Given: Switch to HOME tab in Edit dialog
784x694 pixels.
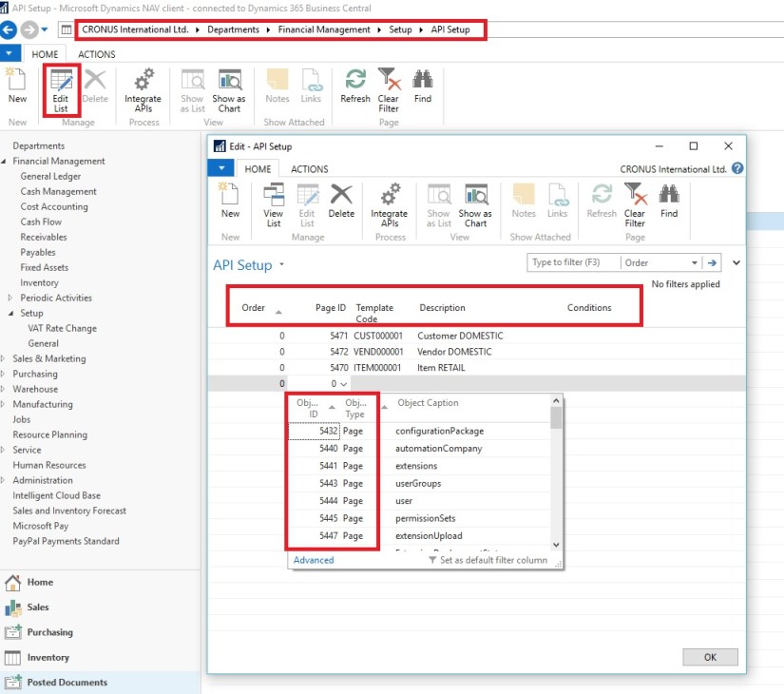Looking at the screenshot, I should tap(258, 169).
